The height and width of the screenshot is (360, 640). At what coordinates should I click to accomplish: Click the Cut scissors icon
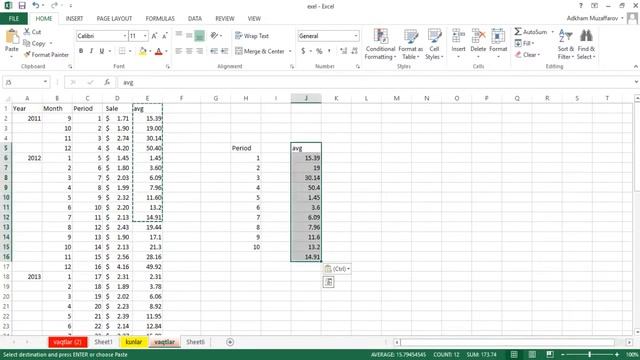27,31
